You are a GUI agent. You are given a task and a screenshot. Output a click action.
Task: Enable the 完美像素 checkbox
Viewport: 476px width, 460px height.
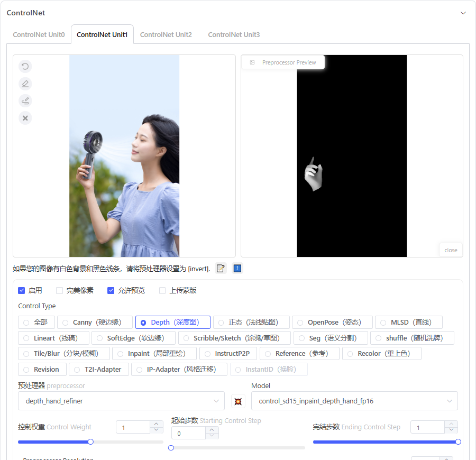click(x=59, y=290)
